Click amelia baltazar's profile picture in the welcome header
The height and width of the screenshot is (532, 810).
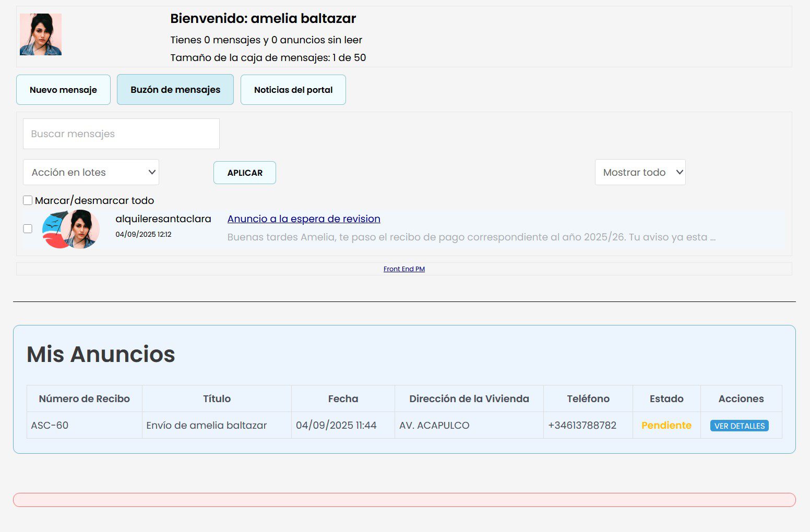point(41,34)
